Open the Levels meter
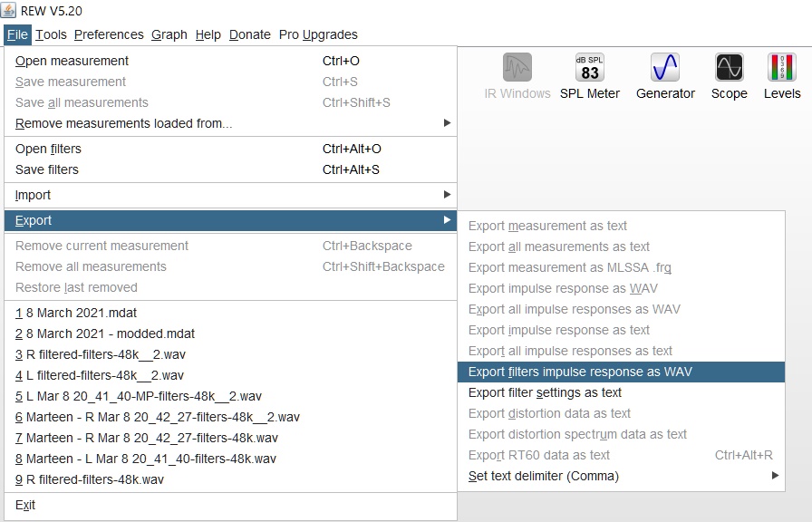This screenshot has width=812, height=522. (x=781, y=76)
